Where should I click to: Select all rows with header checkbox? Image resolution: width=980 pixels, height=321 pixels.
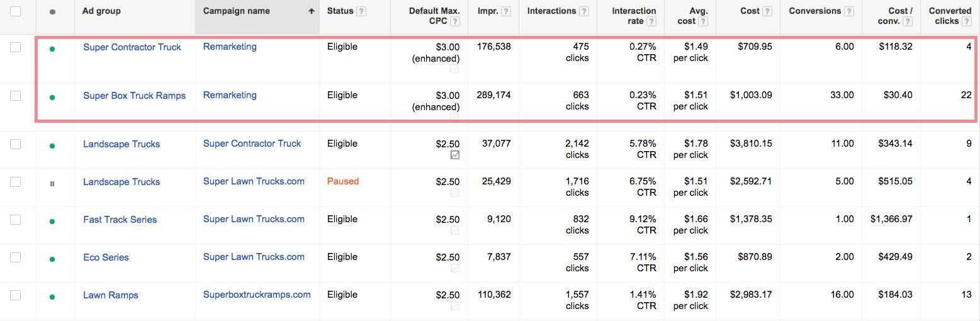coord(16,11)
